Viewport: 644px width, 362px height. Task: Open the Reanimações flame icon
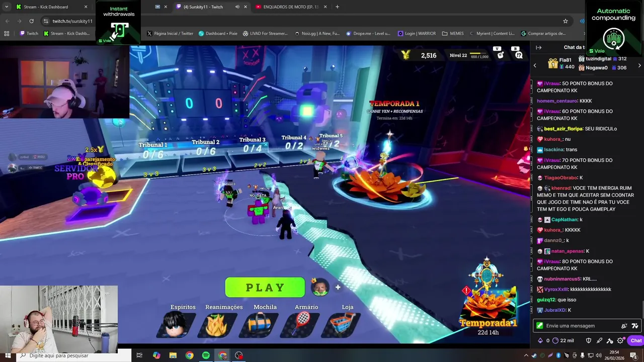[x=217, y=325]
